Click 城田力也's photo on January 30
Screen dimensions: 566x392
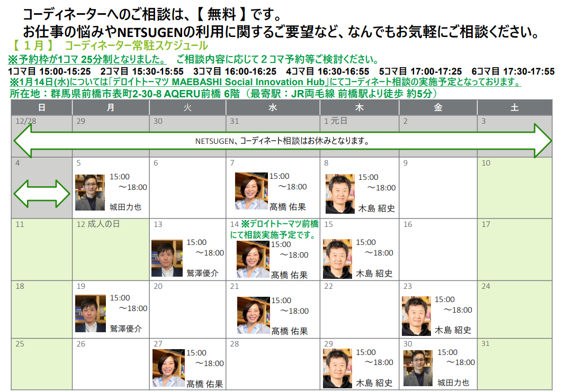418,368
